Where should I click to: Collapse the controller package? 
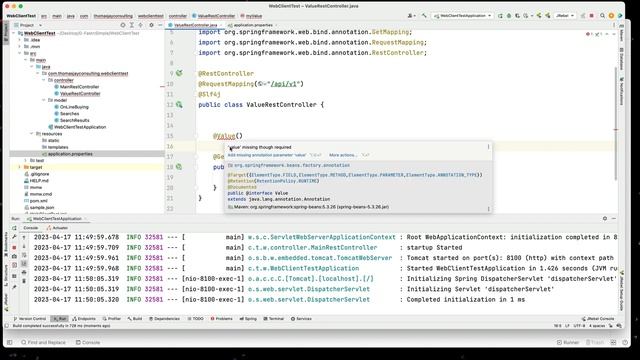click(44, 80)
